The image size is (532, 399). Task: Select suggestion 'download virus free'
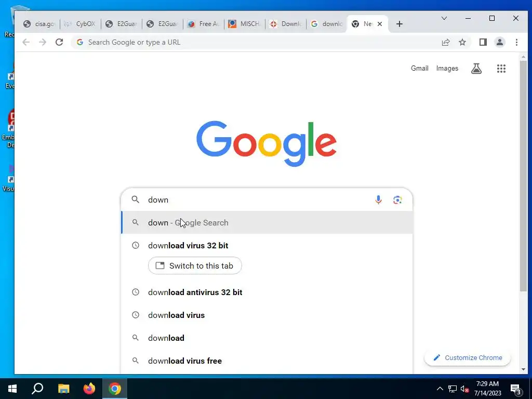(267, 361)
